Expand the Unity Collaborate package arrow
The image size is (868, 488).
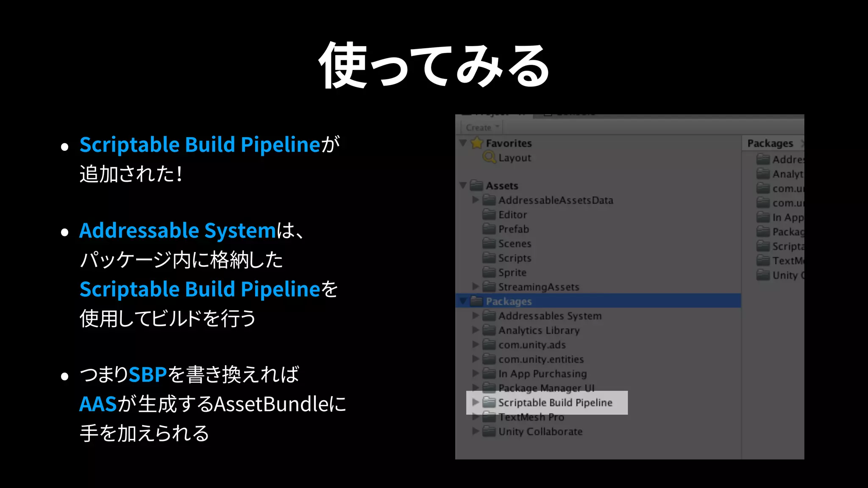(x=476, y=431)
